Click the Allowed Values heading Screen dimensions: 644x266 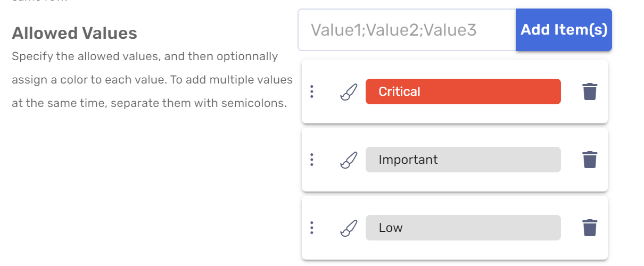coord(75,34)
